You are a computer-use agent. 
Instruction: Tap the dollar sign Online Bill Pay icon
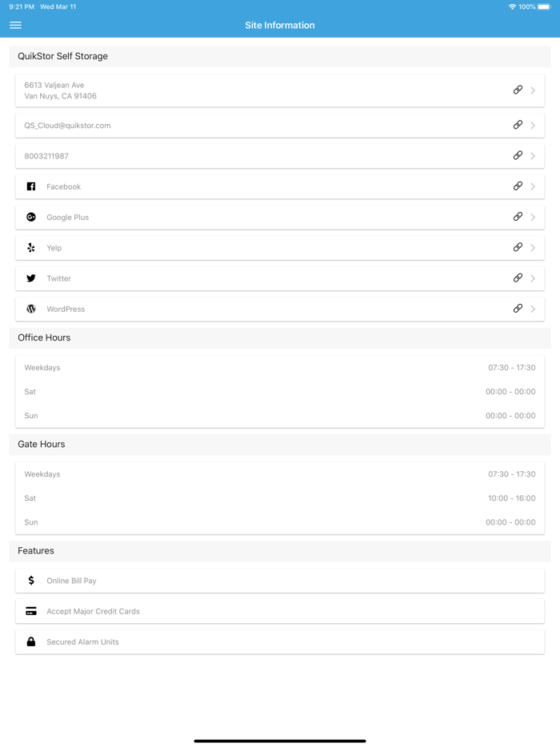[31, 581]
